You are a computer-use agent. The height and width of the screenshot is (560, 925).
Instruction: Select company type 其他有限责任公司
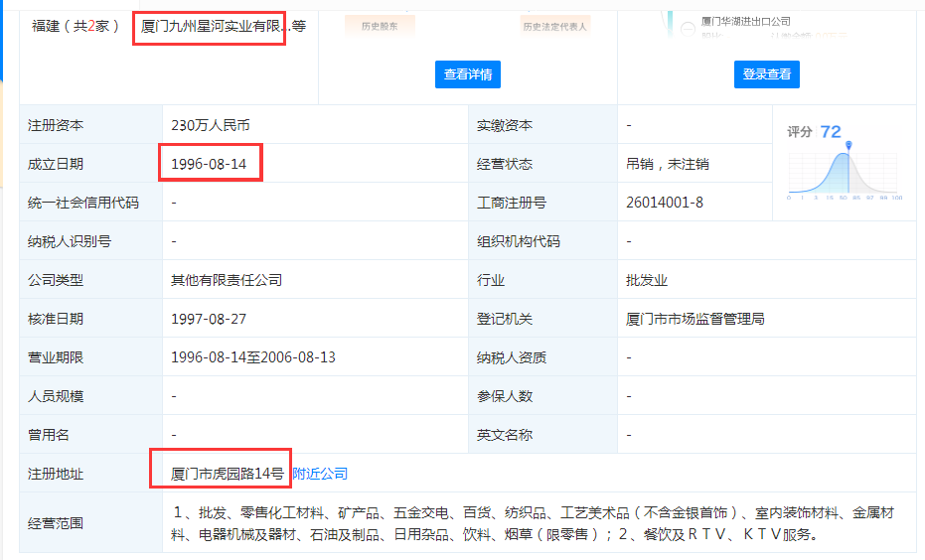pyautogui.click(x=227, y=280)
